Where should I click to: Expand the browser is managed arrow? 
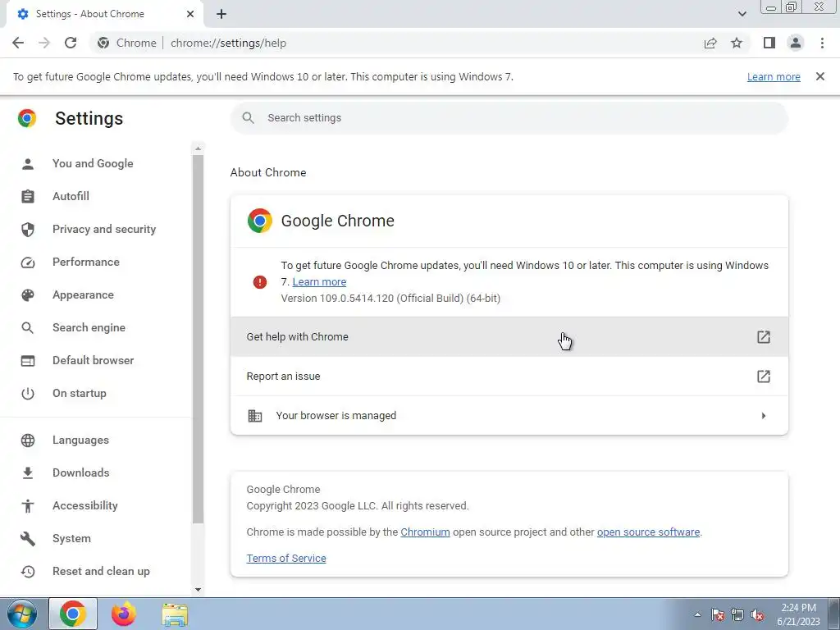click(x=764, y=416)
